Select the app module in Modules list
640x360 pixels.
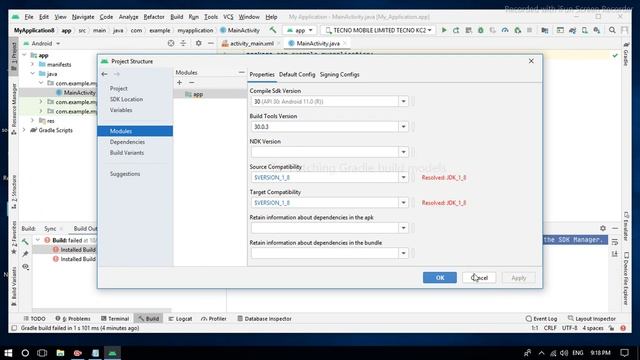click(x=210, y=94)
